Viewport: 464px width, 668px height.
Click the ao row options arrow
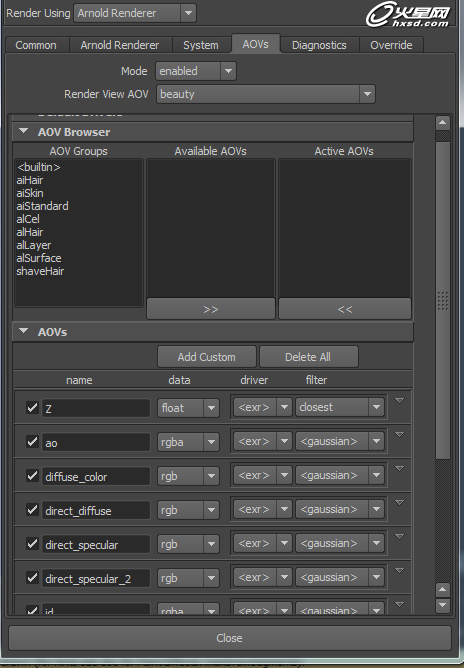[x=399, y=435]
